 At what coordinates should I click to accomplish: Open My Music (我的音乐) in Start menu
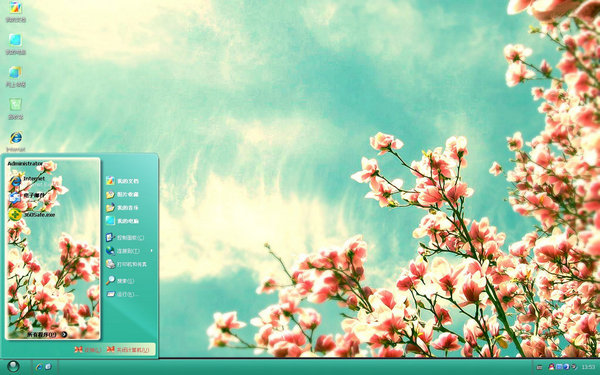(123, 208)
